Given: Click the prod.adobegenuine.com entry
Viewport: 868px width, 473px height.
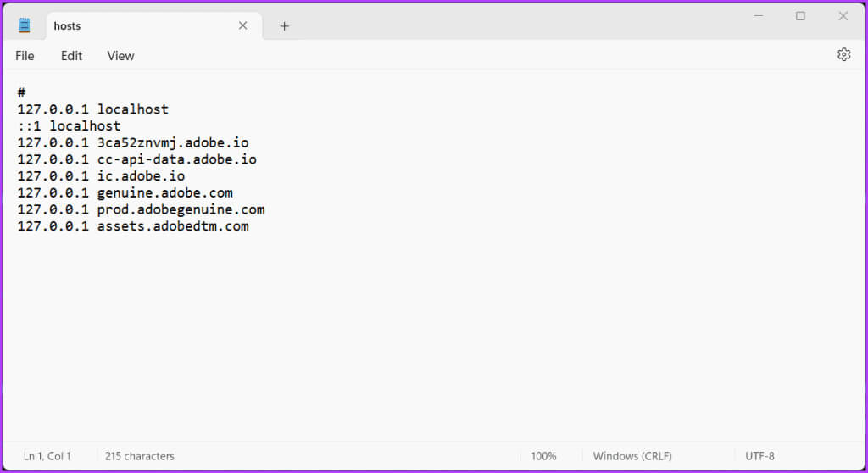Looking at the screenshot, I should point(141,209).
